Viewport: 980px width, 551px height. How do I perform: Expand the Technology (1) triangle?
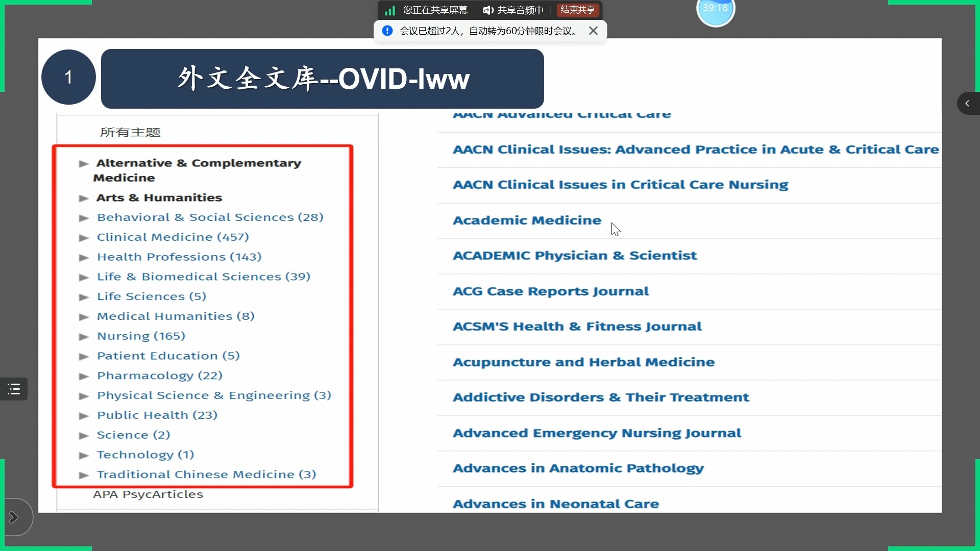click(84, 456)
